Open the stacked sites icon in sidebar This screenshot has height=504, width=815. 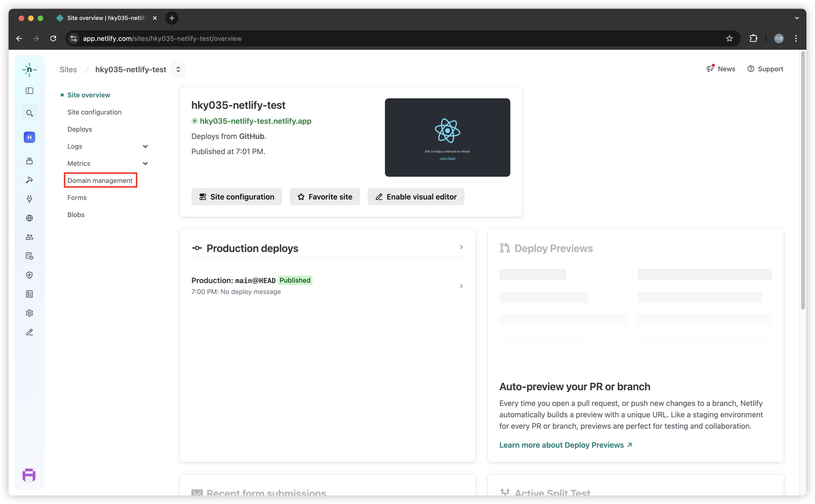pyautogui.click(x=29, y=161)
